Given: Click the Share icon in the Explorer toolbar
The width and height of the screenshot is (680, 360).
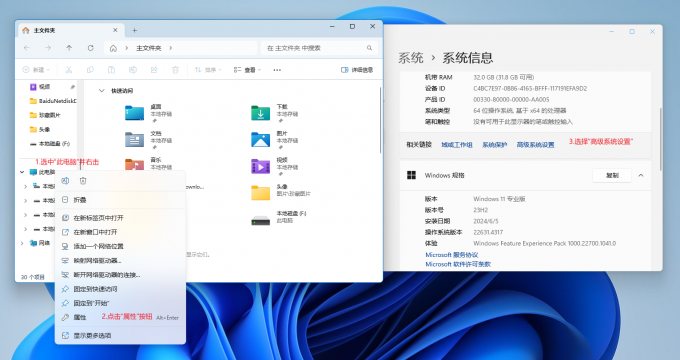Looking at the screenshot, I should 154,70.
